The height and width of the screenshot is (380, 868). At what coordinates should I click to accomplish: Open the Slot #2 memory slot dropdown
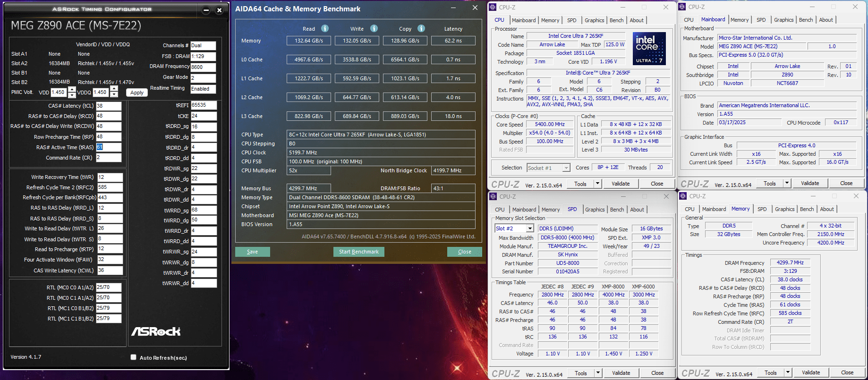(x=530, y=228)
